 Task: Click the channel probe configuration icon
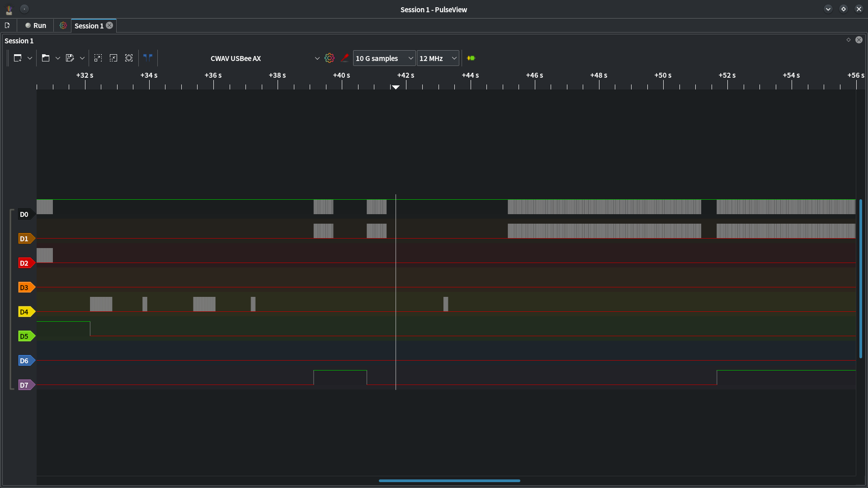point(344,58)
